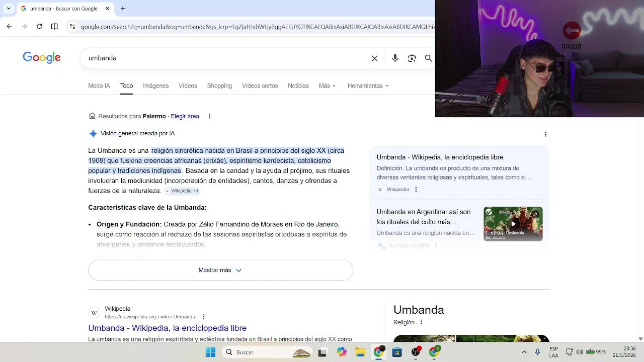
Task: Open the Shopping tab
Action: [x=219, y=85]
